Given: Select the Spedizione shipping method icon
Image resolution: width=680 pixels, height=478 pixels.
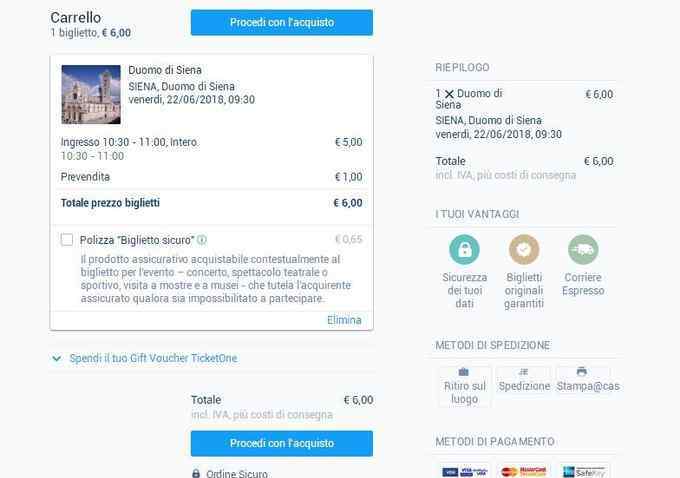Looking at the screenshot, I should pos(523,372).
